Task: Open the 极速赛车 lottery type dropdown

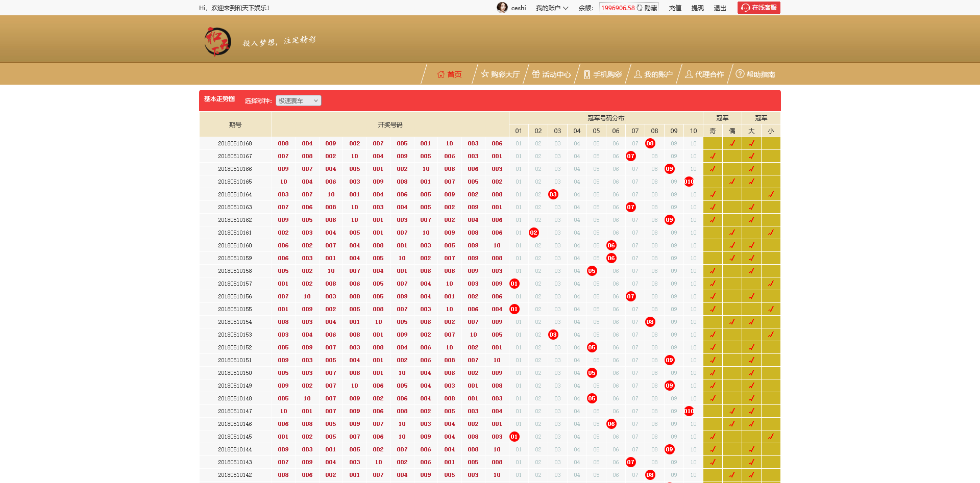Action: [x=298, y=100]
